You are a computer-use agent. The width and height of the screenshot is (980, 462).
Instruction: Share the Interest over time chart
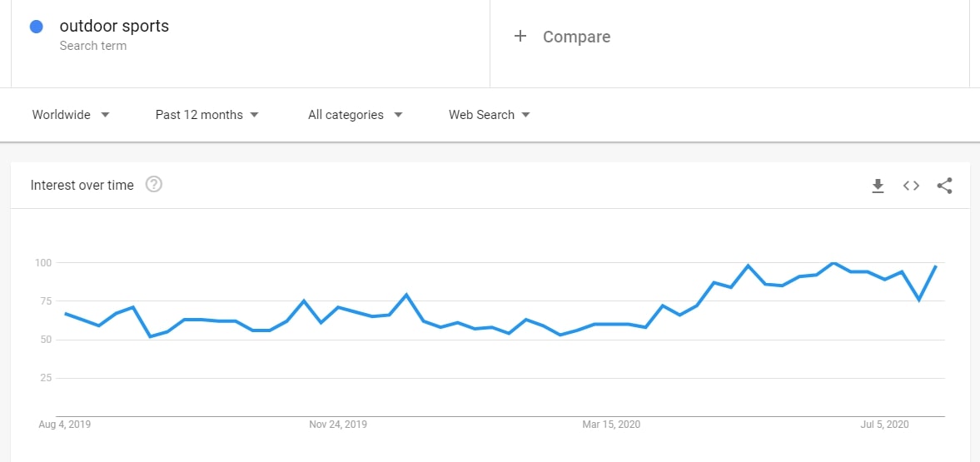click(x=944, y=186)
